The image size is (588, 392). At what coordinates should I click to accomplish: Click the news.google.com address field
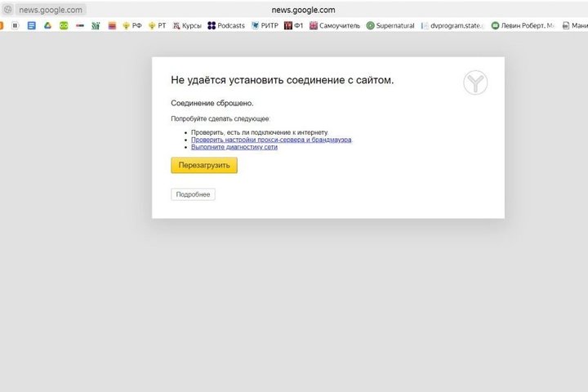click(x=51, y=10)
